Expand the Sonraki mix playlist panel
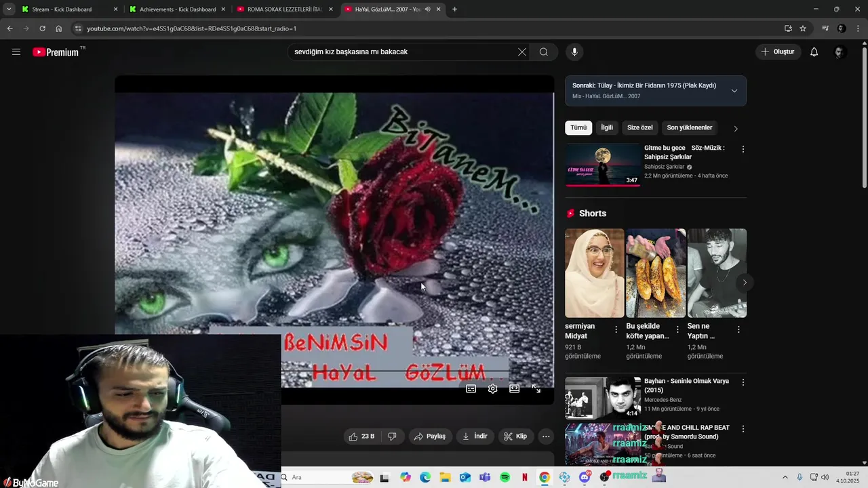Viewport: 868px width, 488px height. 734,91
